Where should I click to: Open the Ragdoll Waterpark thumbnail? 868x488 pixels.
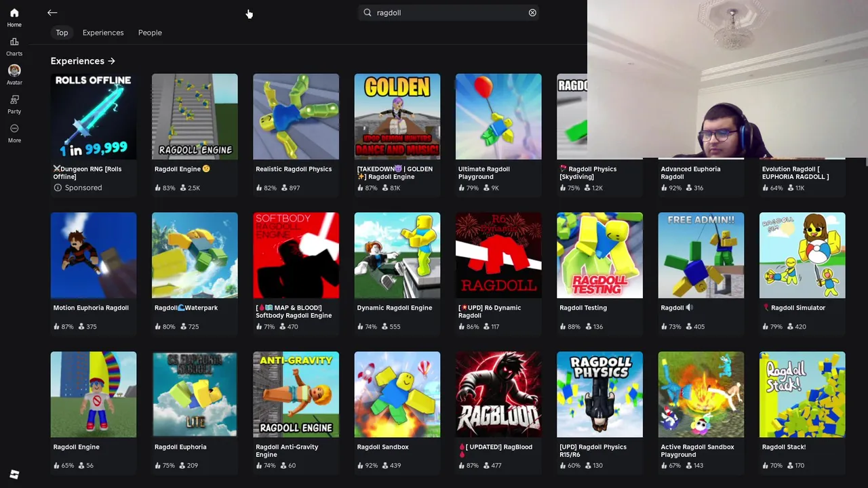tap(195, 256)
